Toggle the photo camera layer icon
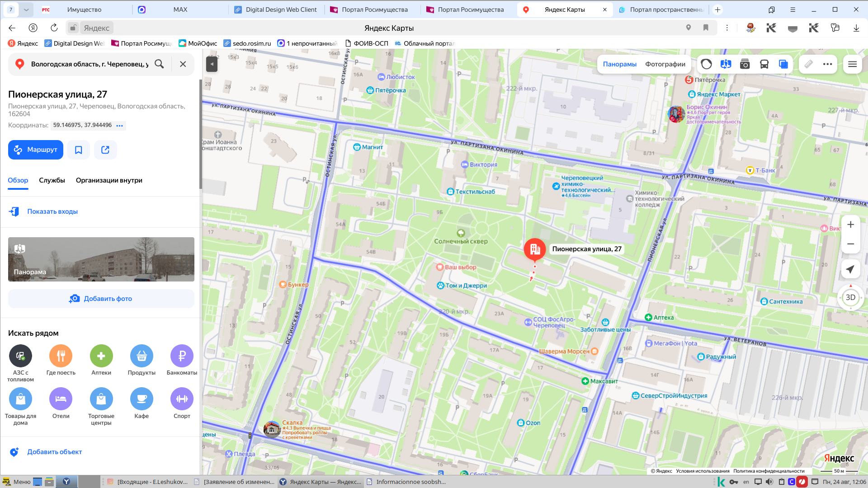 pos(745,64)
